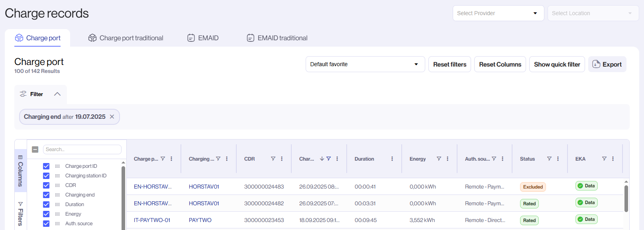Select the Charge port tab

pyautogui.click(x=37, y=38)
